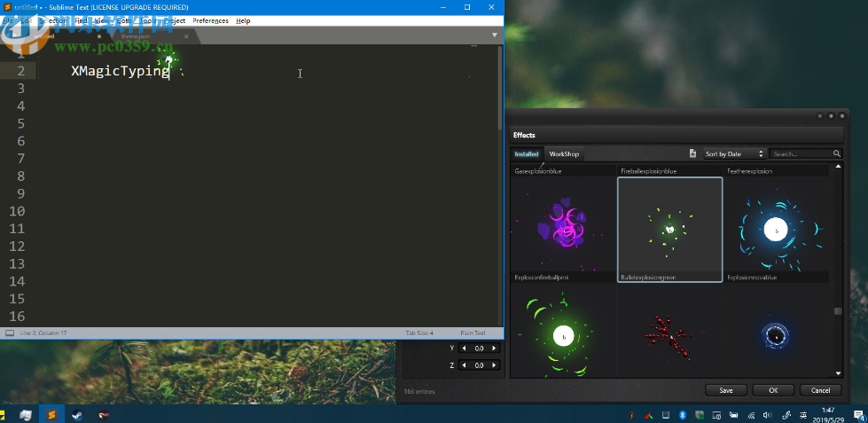Click the 163 entries status text
Viewport: 868px width, 423px height.
(419, 391)
